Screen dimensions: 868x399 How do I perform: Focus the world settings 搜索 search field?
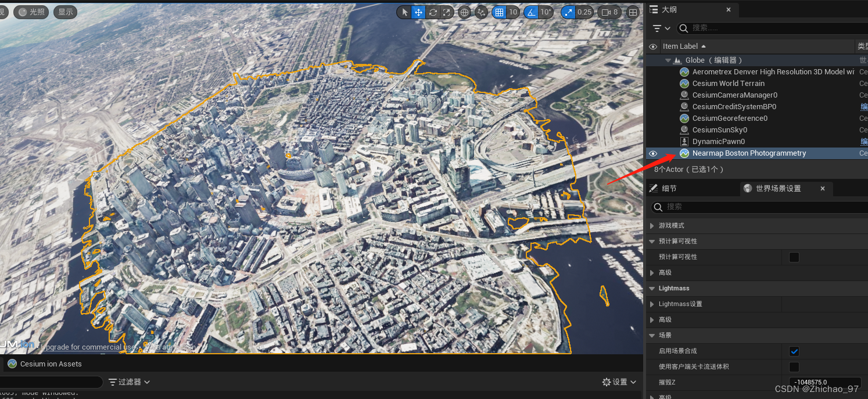click(x=759, y=207)
